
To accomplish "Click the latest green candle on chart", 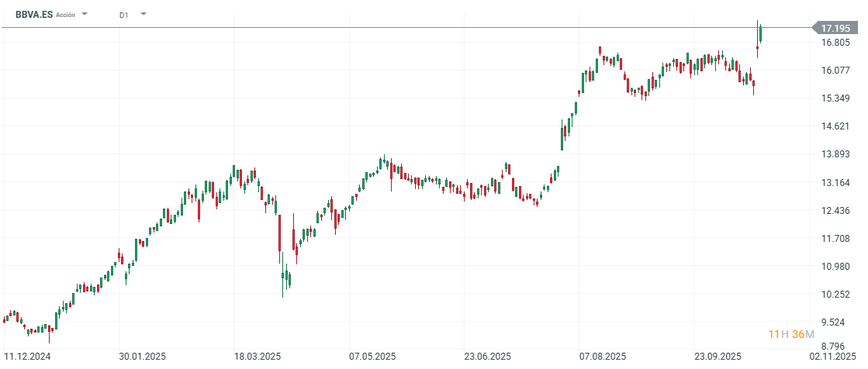I will pos(762,33).
